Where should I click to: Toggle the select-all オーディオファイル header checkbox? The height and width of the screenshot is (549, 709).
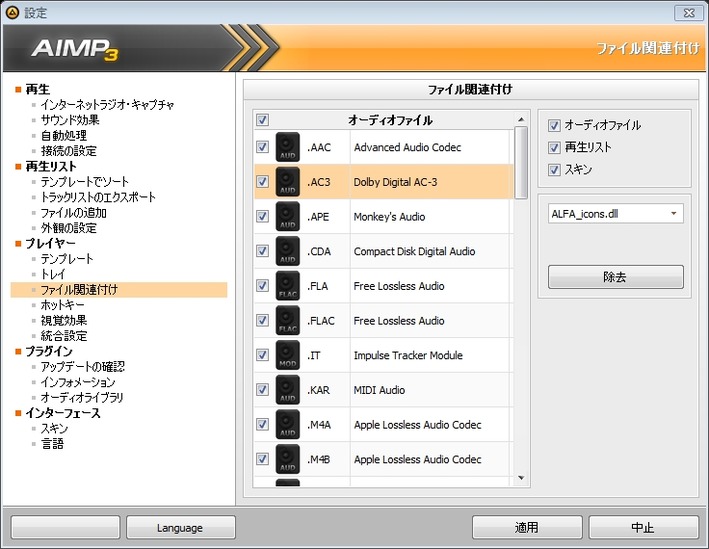pyautogui.click(x=263, y=120)
